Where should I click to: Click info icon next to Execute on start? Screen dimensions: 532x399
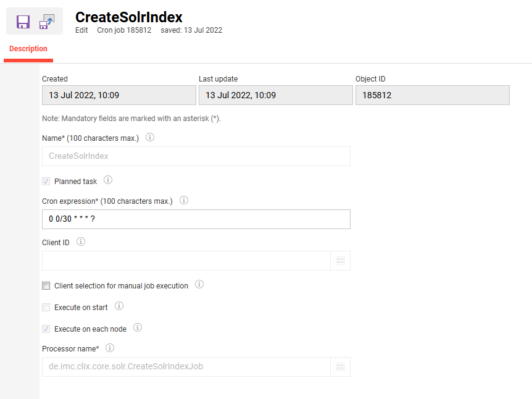(x=119, y=306)
